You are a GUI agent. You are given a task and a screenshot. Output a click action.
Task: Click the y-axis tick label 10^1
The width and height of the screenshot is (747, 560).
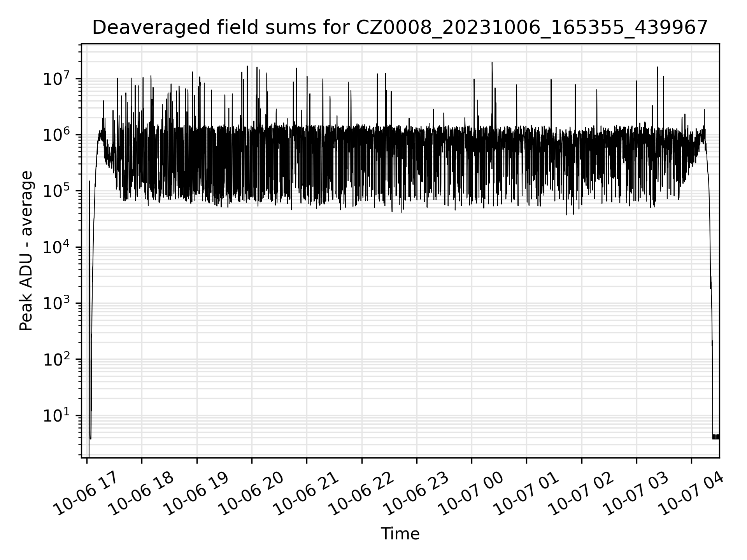[x=57, y=415]
